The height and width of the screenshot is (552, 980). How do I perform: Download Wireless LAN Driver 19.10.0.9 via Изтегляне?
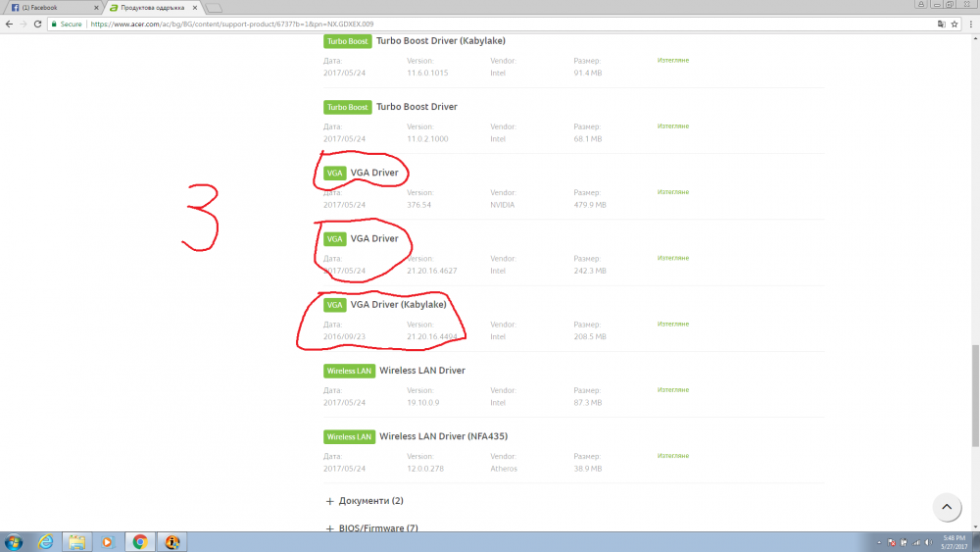pyautogui.click(x=672, y=389)
